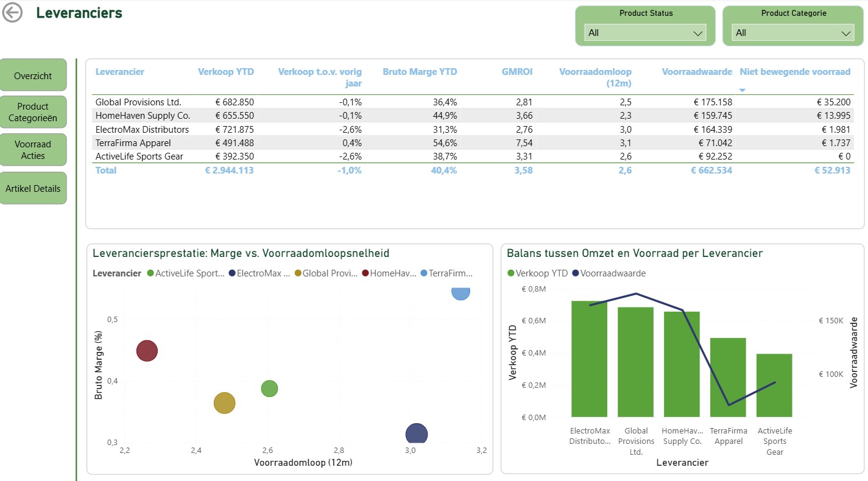
Task: Click the dark red HomeHaven bubble
Action: (146, 350)
